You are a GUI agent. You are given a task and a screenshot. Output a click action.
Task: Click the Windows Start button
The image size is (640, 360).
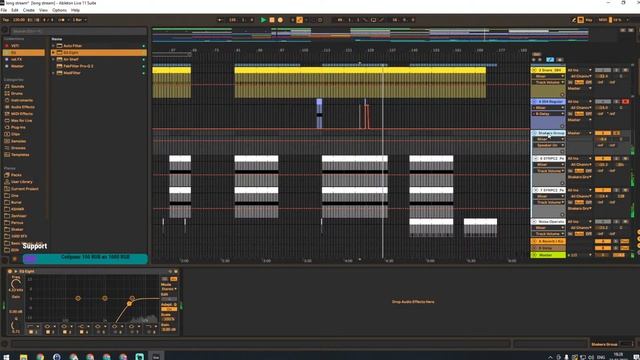coord(6,357)
